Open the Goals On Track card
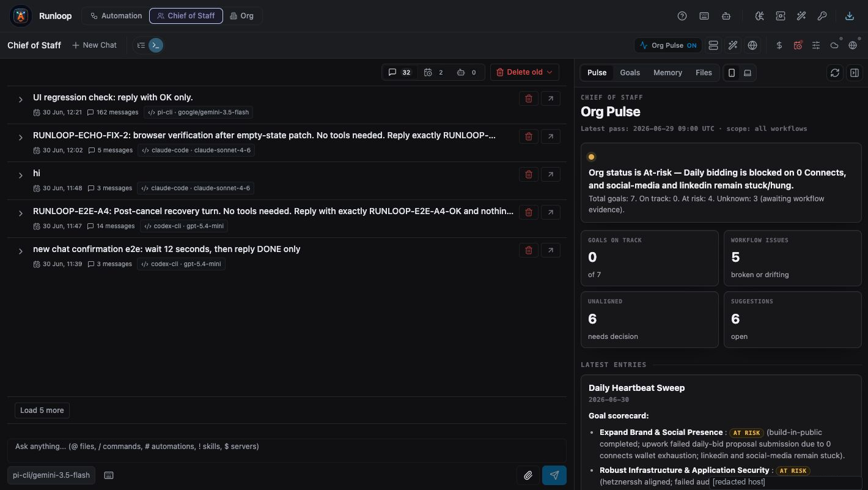Image resolution: width=868 pixels, height=490 pixels. point(649,258)
